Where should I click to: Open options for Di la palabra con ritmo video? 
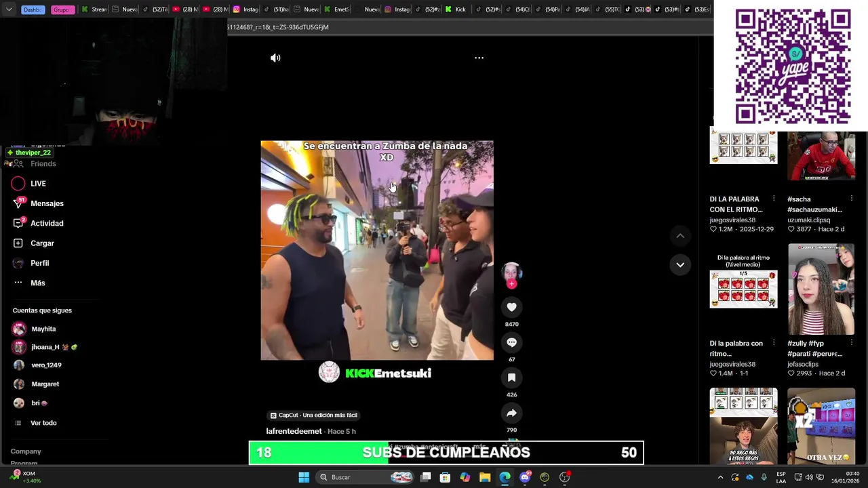[774, 344]
